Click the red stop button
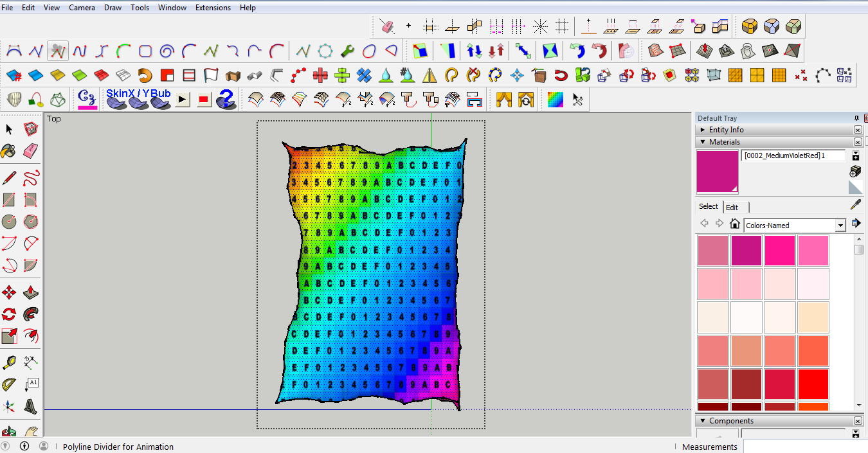868x453 pixels. pyautogui.click(x=204, y=100)
